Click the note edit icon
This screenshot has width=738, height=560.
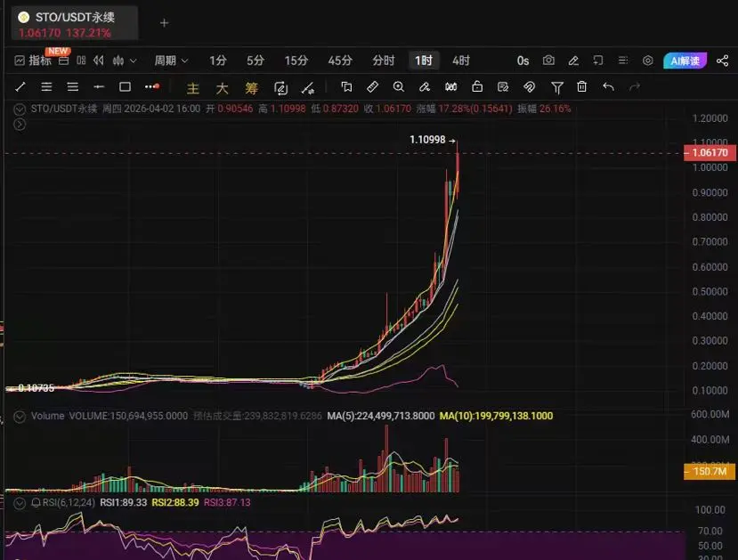(503, 86)
